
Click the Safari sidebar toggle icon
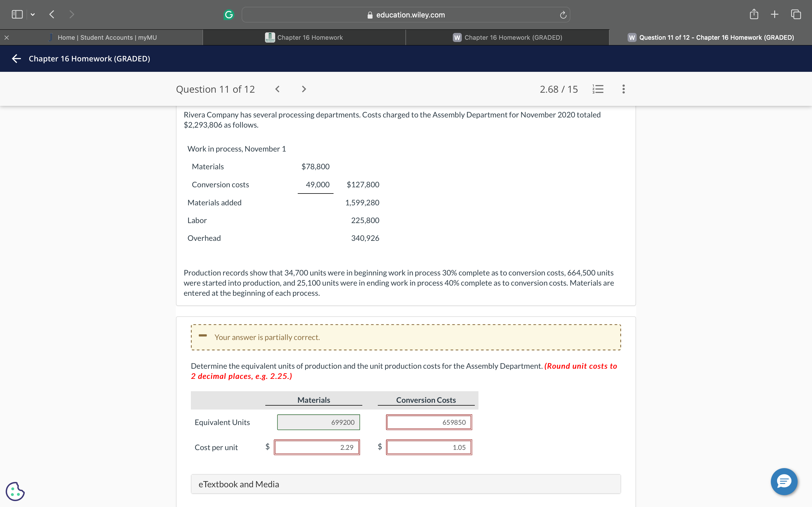point(17,14)
